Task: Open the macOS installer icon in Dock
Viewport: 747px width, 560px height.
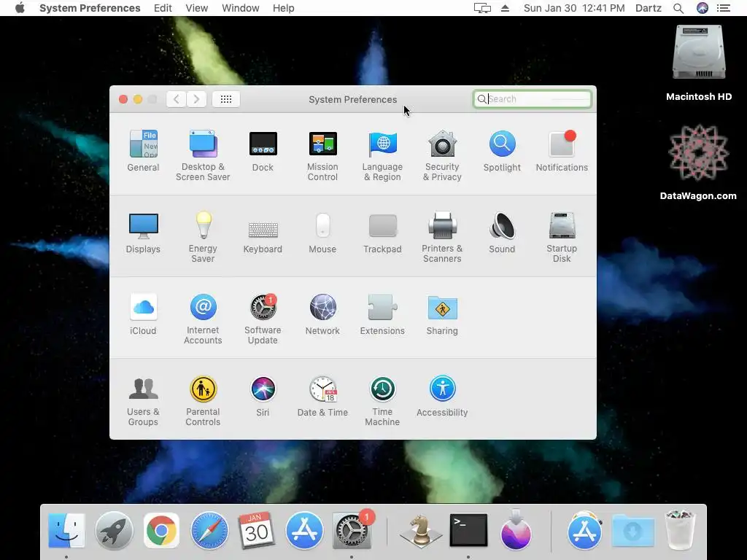Action: pyautogui.click(x=516, y=530)
